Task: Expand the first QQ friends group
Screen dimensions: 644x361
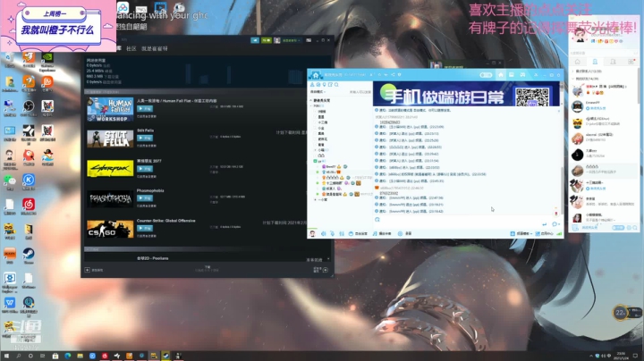Action: pos(573,71)
